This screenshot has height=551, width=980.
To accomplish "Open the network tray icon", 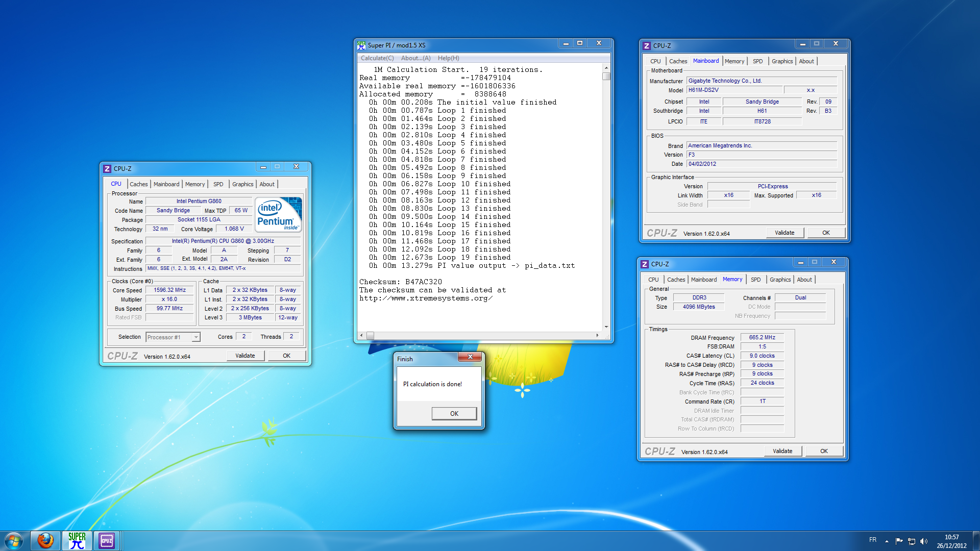I will click(x=911, y=541).
